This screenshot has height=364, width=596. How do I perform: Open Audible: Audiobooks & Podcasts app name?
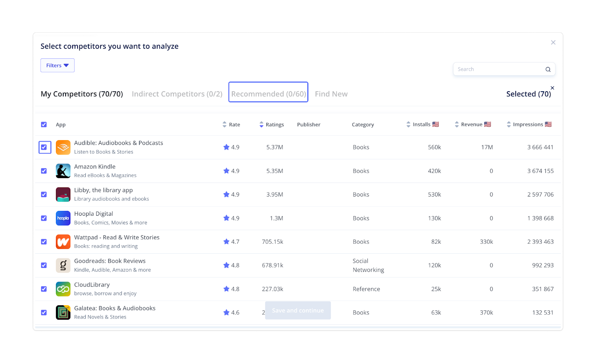[x=118, y=143]
